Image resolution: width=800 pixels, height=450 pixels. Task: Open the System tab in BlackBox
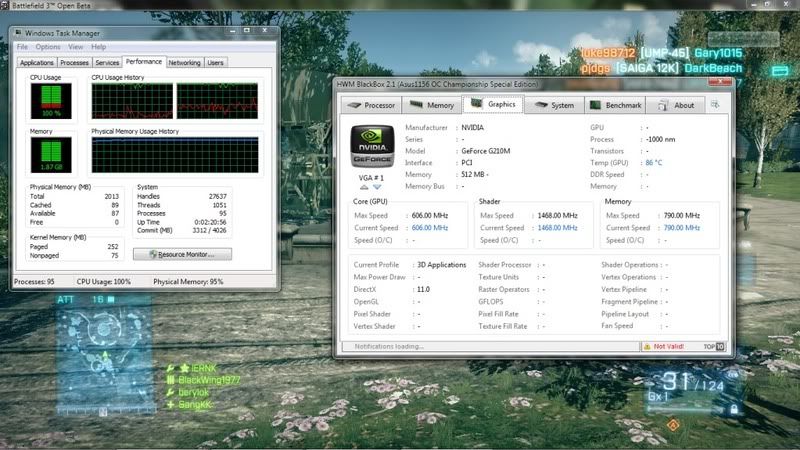(x=554, y=105)
